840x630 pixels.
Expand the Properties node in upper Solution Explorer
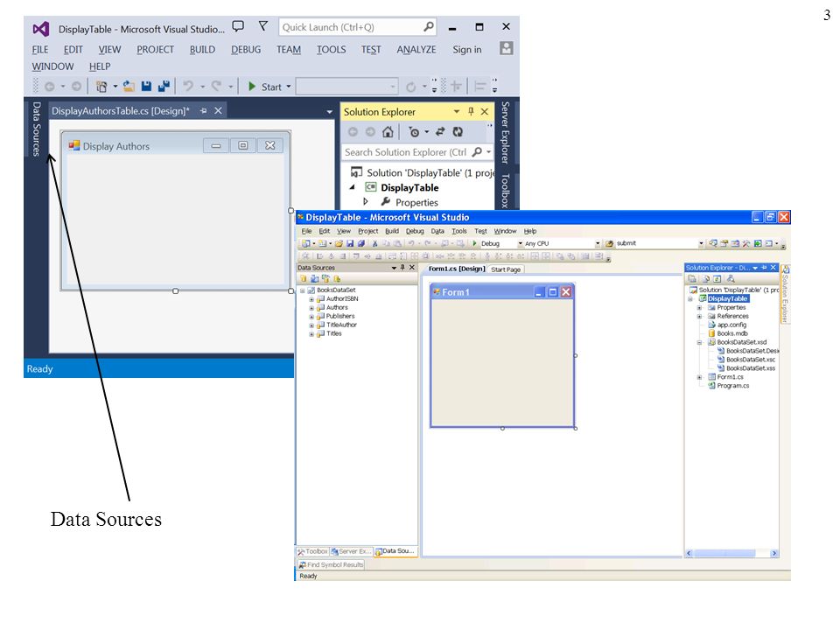pyautogui.click(x=366, y=202)
